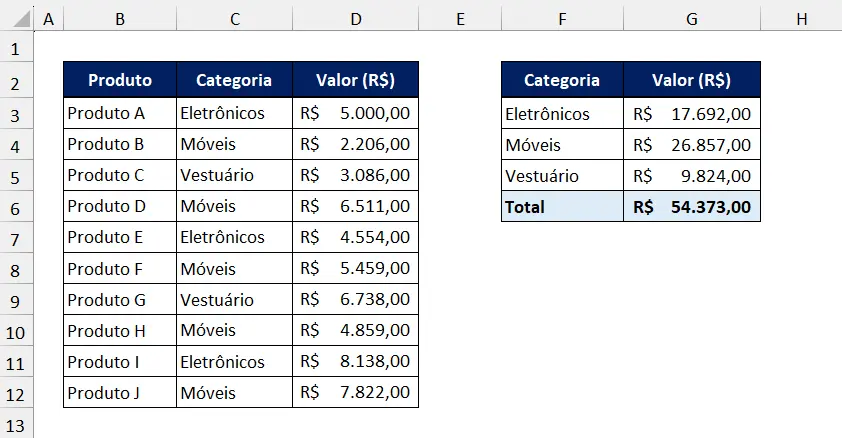This screenshot has height=438, width=842.
Task: Select column B header
Action: 119,18
